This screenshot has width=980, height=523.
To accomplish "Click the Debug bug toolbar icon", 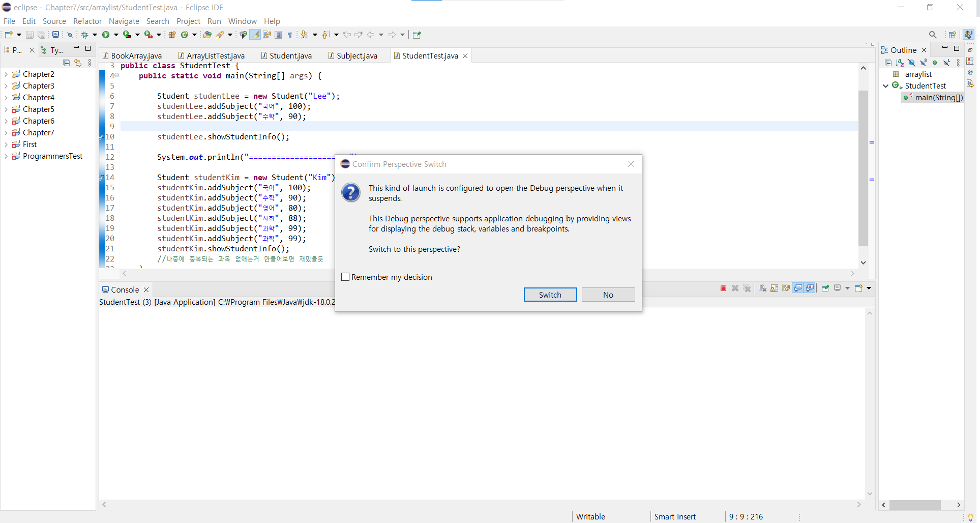I will 85,35.
